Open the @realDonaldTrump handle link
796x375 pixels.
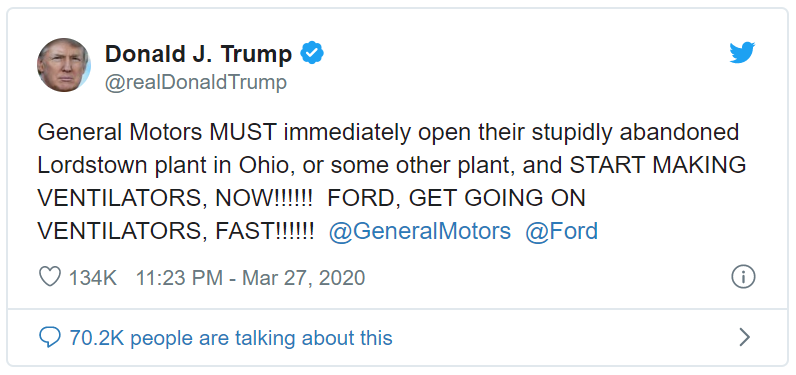click(x=196, y=82)
